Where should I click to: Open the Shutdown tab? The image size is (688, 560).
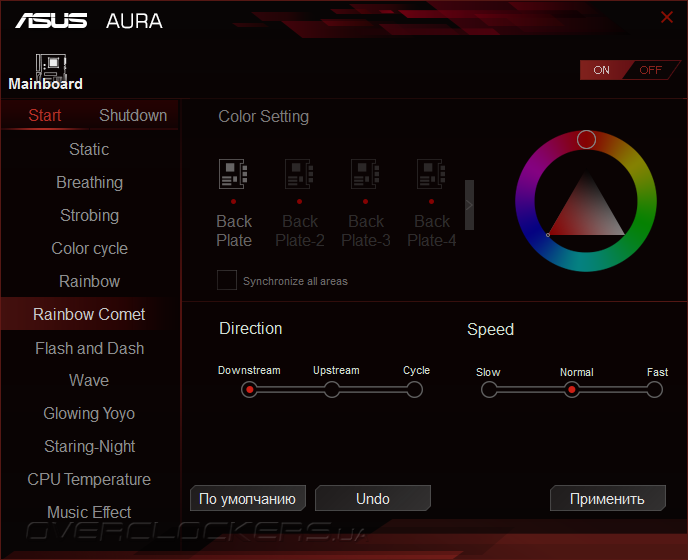point(133,115)
